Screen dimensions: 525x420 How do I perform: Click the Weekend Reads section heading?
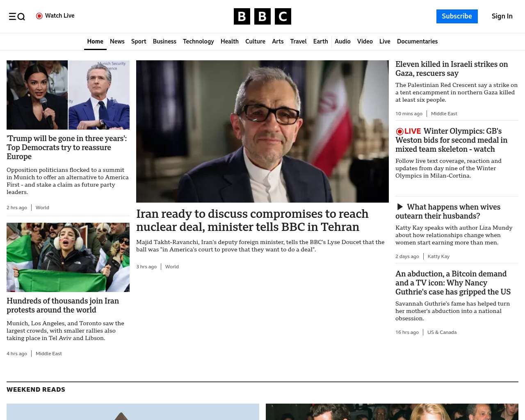36,390
